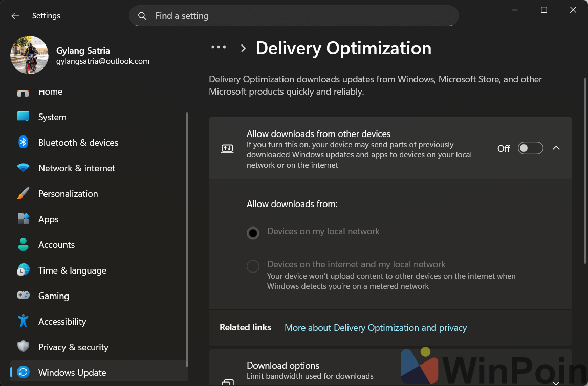The image size is (588, 386).
Task: Click the Find a setting search box
Action: point(294,16)
